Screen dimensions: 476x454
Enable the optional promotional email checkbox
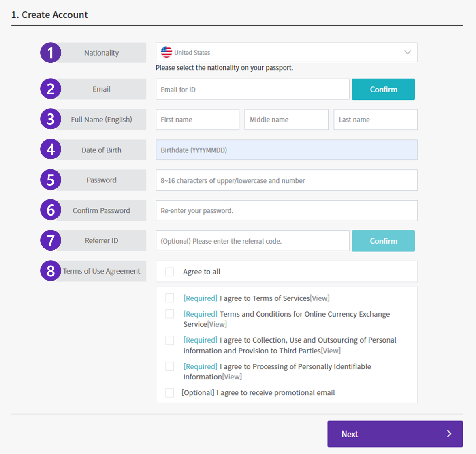coord(170,393)
